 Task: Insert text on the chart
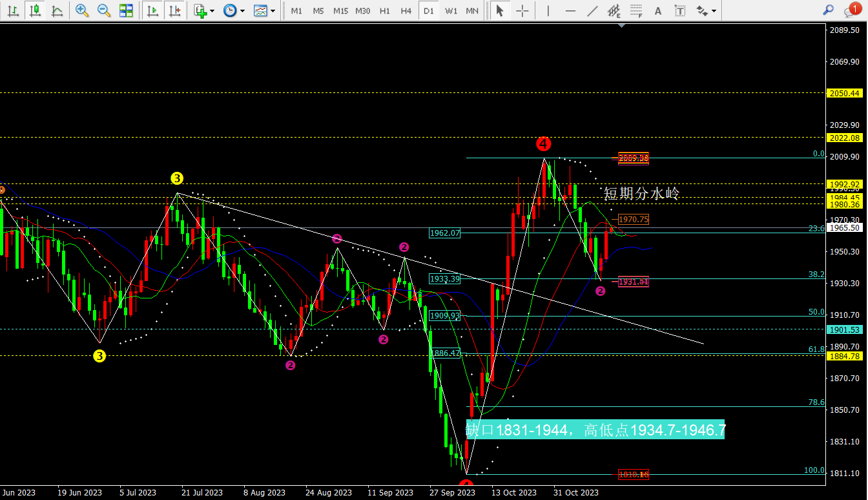(658, 10)
